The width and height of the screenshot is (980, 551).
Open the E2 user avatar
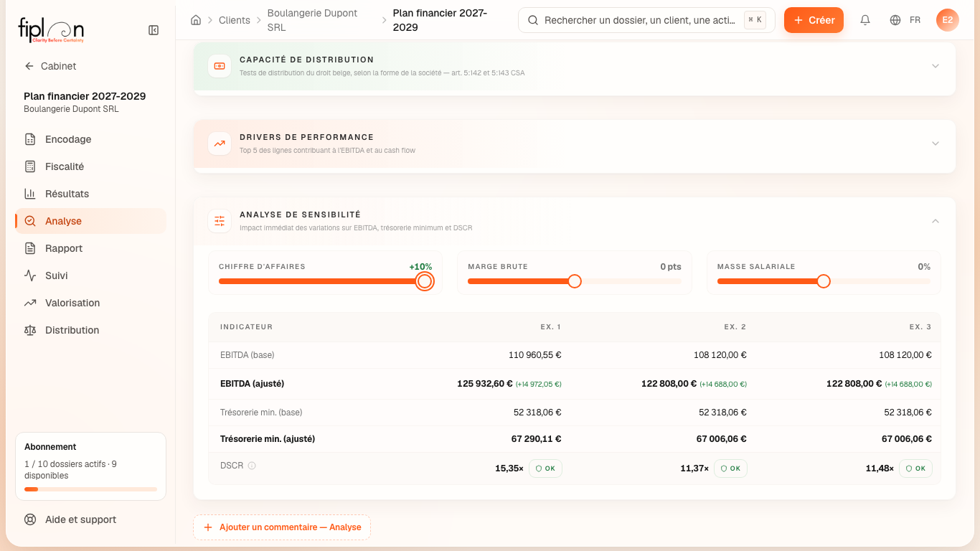coord(948,20)
